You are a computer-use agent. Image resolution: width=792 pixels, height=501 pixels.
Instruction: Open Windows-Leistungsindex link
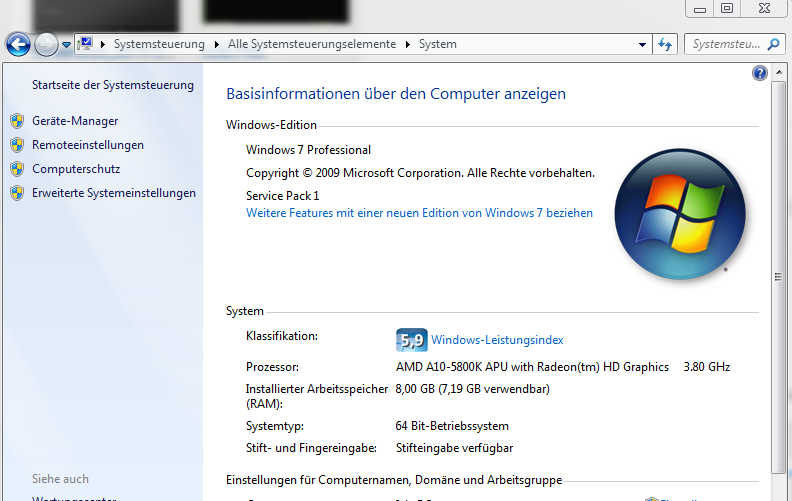click(x=497, y=340)
